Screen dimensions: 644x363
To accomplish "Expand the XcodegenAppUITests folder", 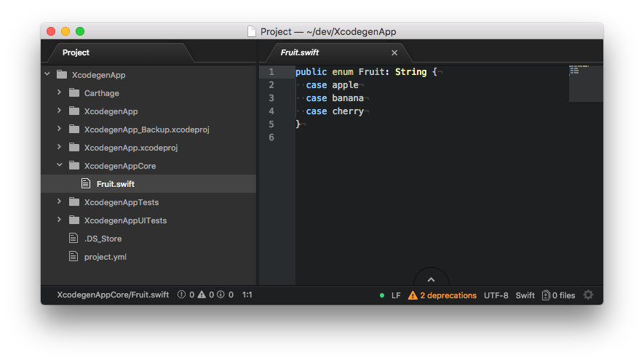I will tap(59, 220).
